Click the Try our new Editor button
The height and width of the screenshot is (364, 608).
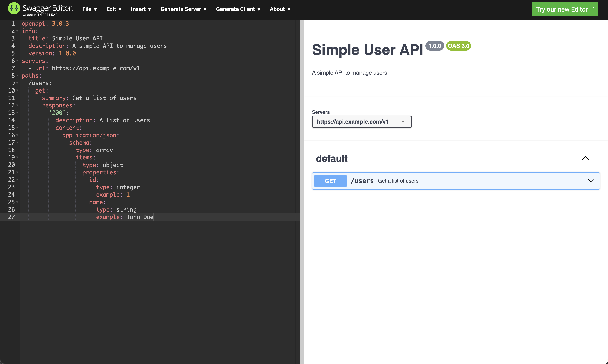(565, 9)
